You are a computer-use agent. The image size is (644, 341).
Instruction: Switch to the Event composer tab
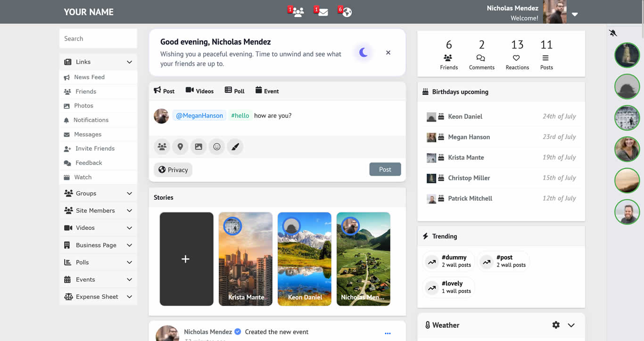267,91
